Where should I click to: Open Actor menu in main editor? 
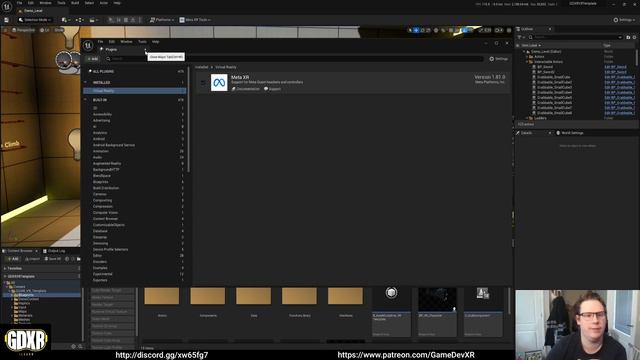tap(104, 3)
